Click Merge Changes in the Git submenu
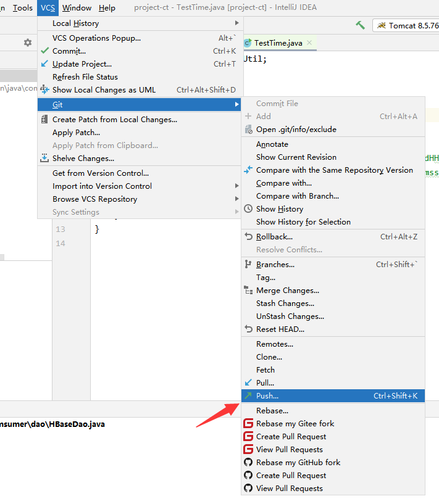The height and width of the screenshot is (504, 439). (333, 291)
